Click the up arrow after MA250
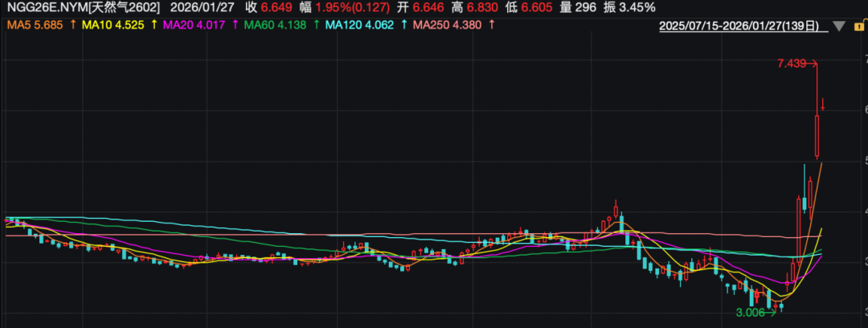This screenshot has width=868, height=328. click(x=491, y=26)
